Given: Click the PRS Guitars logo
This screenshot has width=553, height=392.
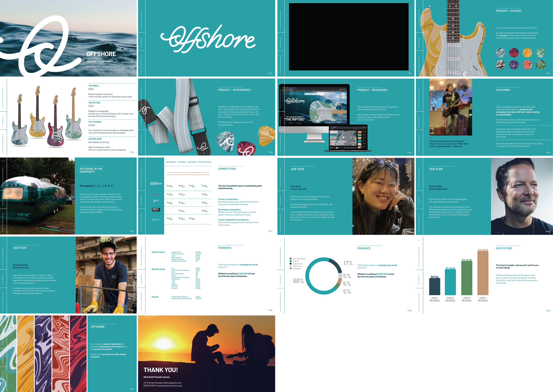Looking at the screenshot, I should coord(156,210).
